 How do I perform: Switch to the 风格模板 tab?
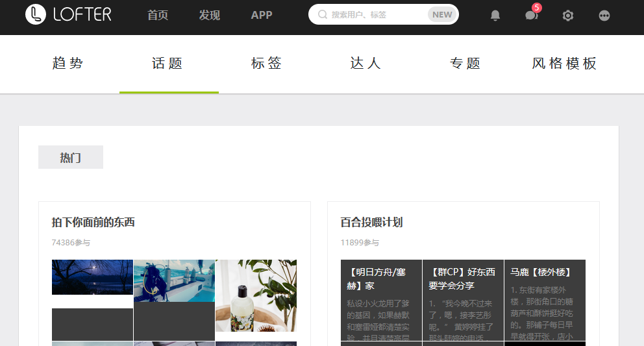coord(564,63)
